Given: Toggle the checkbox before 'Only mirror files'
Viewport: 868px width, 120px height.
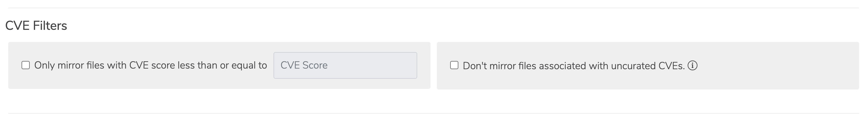Looking at the screenshot, I should [x=26, y=65].
